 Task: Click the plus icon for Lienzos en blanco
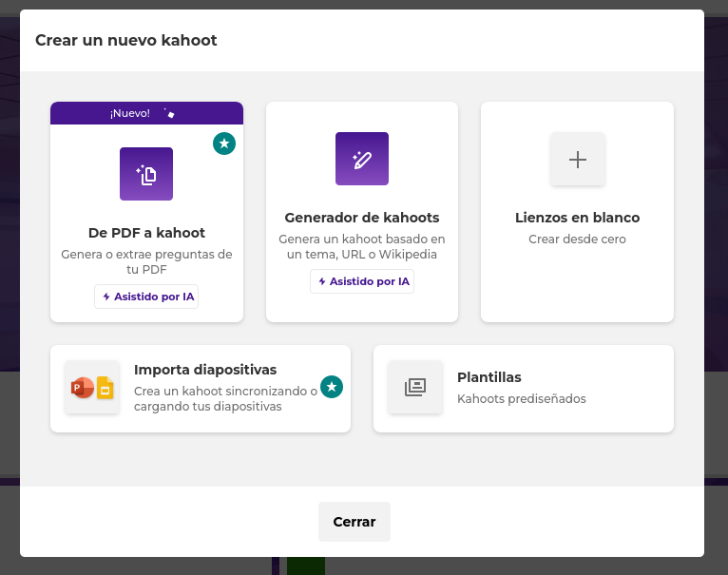(578, 159)
